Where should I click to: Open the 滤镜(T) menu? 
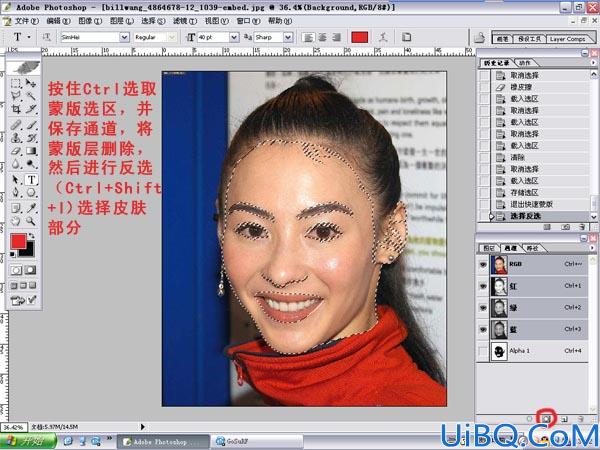(185, 21)
